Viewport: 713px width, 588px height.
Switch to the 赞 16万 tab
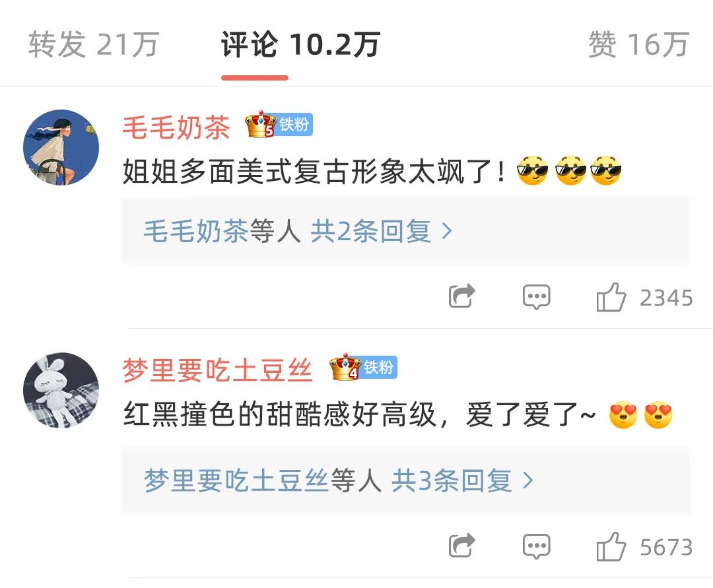point(639,44)
